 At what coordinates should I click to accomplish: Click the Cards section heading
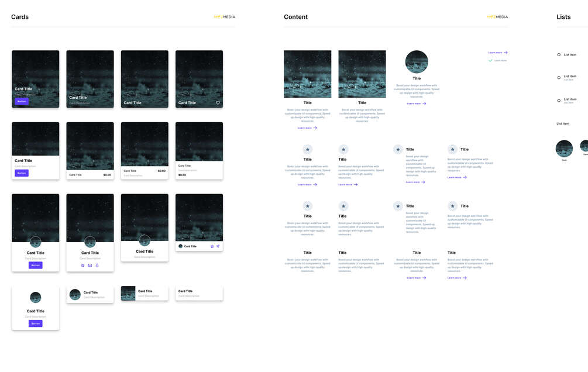[x=20, y=17]
